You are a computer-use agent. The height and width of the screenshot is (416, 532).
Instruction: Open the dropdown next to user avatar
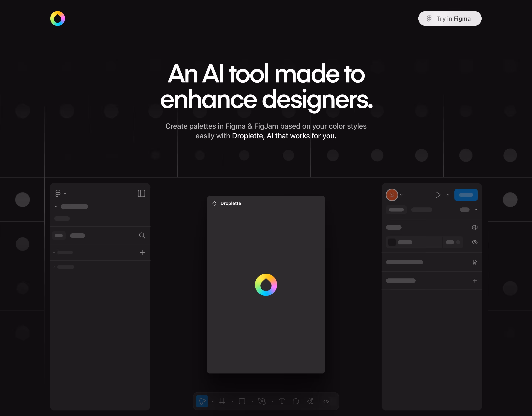(x=401, y=195)
